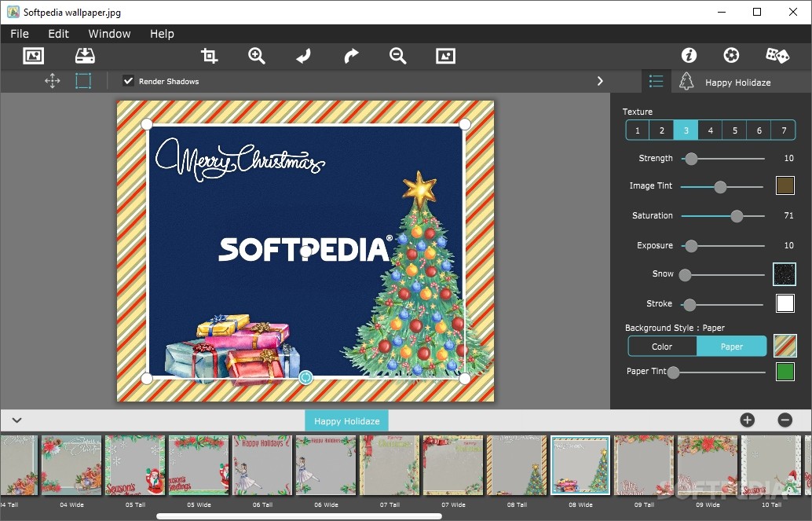Click the rotate handle on image frame
The height and width of the screenshot is (521, 812).
click(x=305, y=377)
